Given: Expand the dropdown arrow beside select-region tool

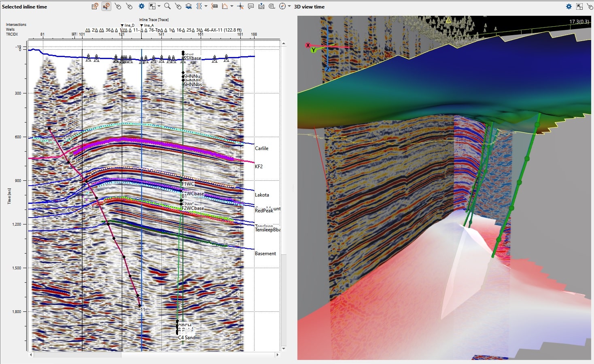Looking at the screenshot, I should pyautogui.click(x=159, y=6).
